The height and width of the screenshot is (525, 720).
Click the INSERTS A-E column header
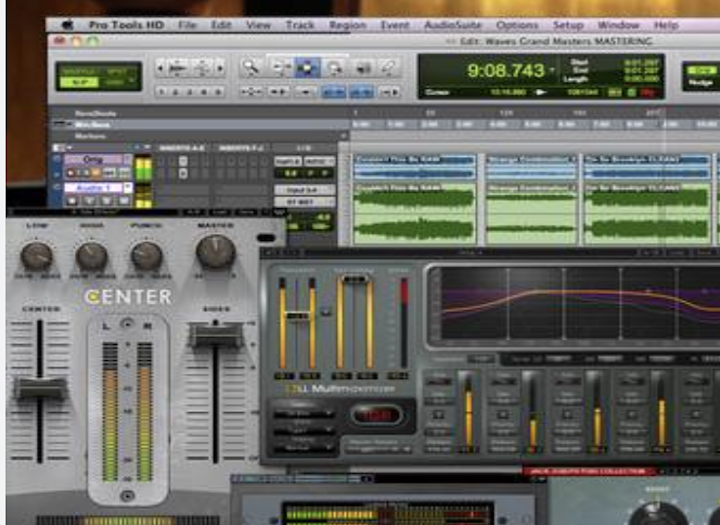point(182,148)
